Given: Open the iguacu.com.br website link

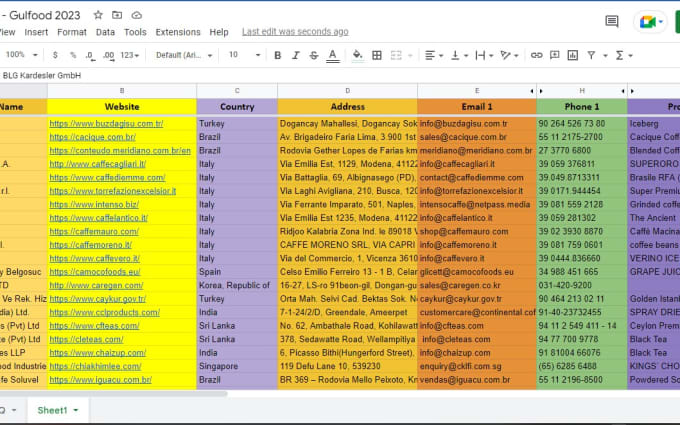Looking at the screenshot, I should [101, 379].
